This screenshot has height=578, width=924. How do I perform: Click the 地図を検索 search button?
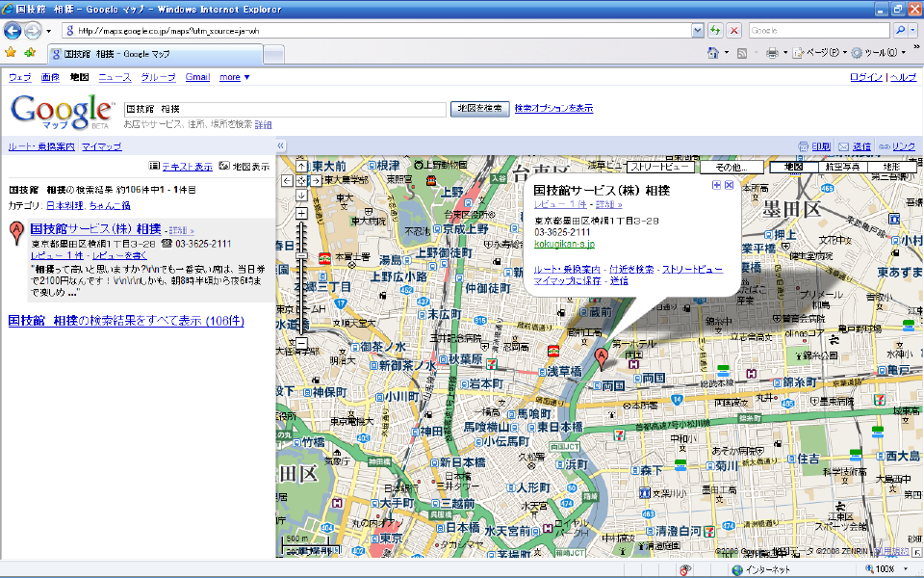pyautogui.click(x=479, y=109)
